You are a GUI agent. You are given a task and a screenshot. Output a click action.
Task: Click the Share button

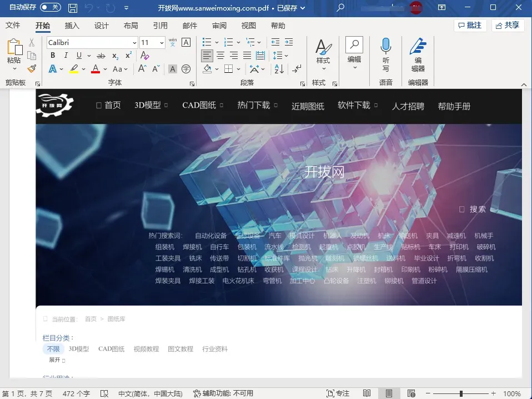508,26
